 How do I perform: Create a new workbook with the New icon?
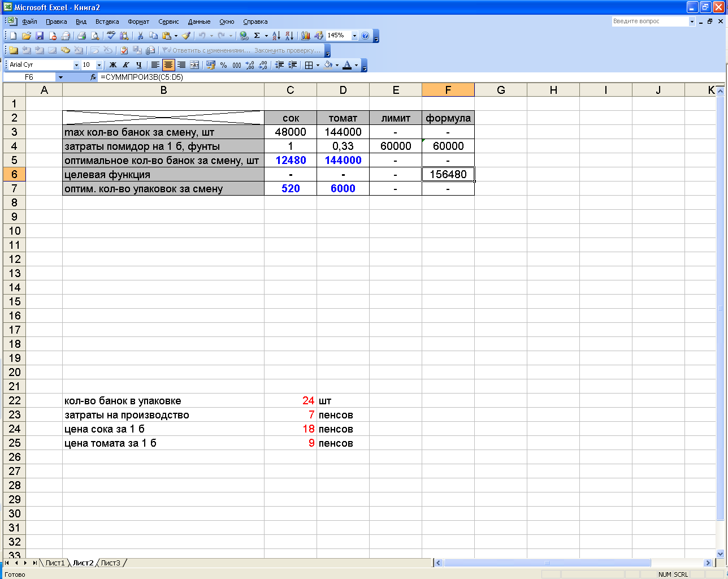coord(14,36)
